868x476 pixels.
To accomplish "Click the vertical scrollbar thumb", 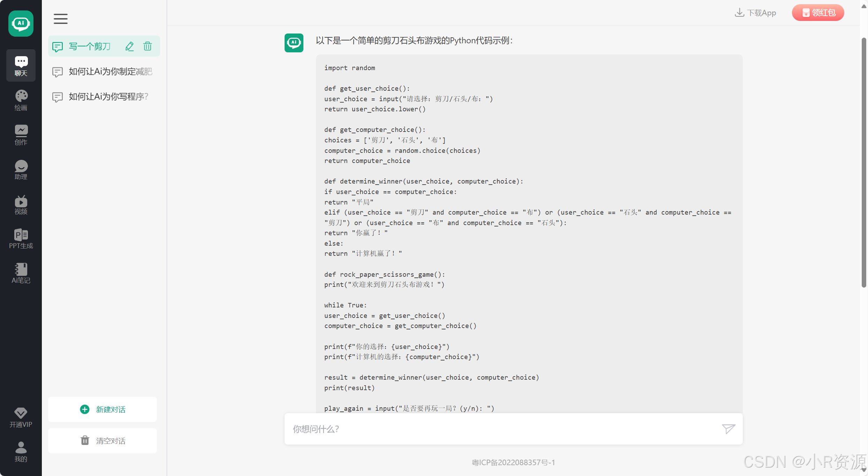I will pos(864,162).
